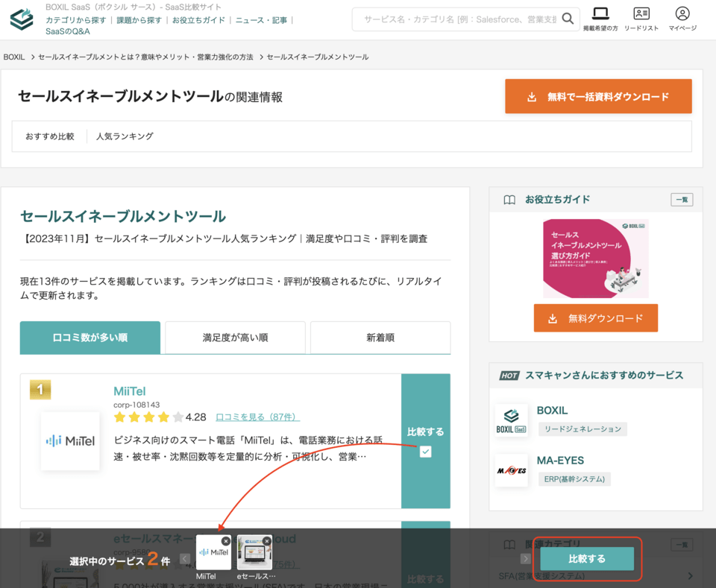Open the マイページ profile icon
The height and width of the screenshot is (588, 716).
(682, 14)
